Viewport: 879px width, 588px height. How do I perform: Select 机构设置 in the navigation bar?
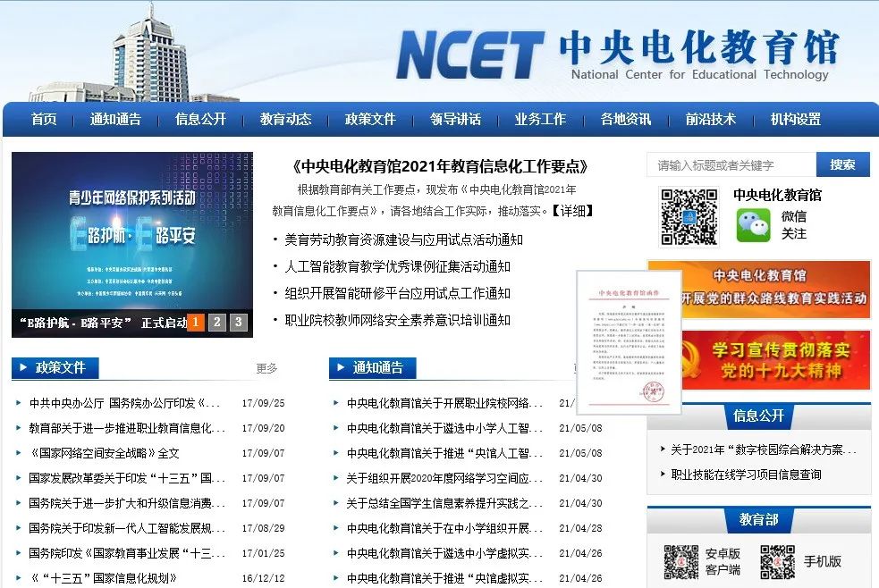click(x=796, y=119)
